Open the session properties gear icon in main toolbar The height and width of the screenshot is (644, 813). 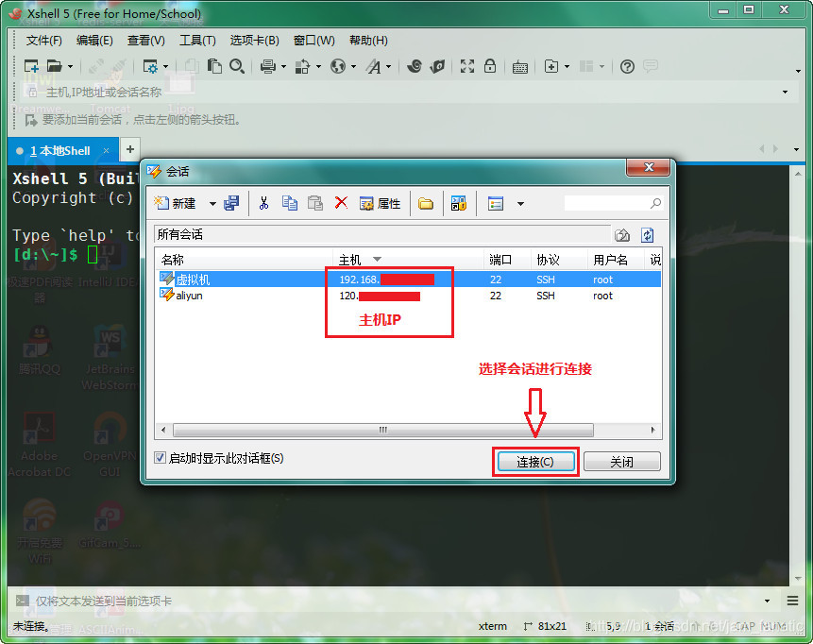[x=150, y=66]
